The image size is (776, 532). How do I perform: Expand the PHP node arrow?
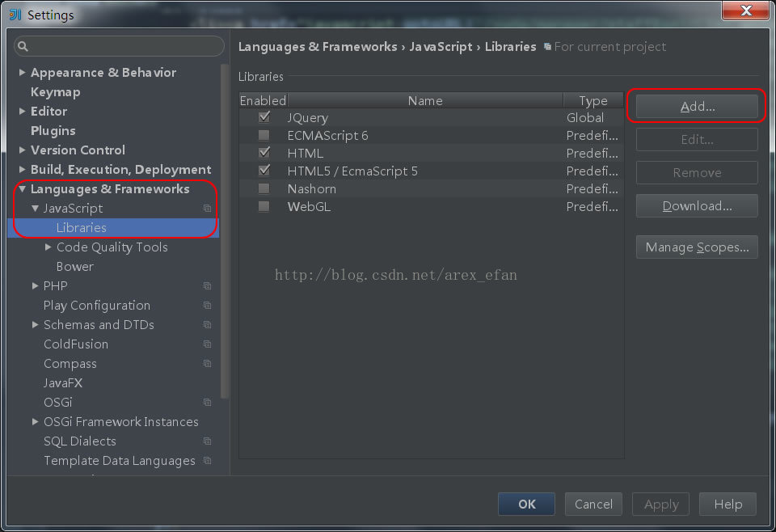click(35, 286)
